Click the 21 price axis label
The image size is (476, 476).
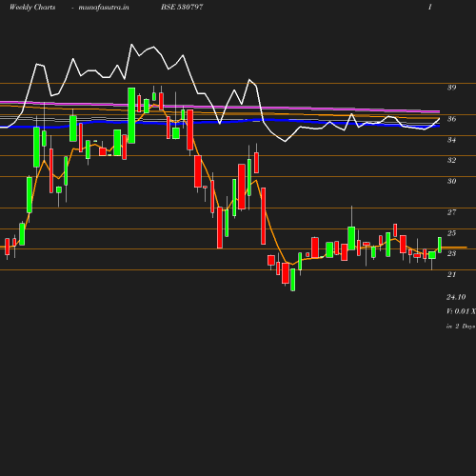(x=452, y=274)
